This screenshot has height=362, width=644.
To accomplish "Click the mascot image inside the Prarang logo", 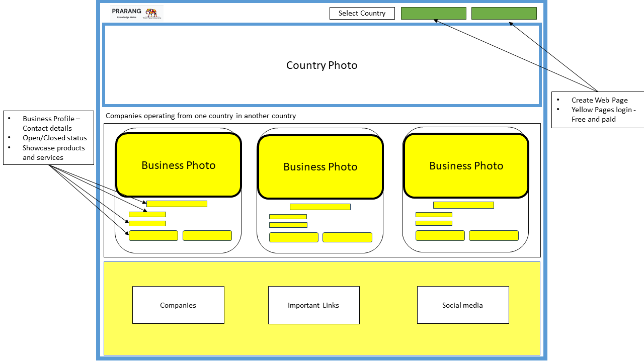I will pyautogui.click(x=152, y=13).
